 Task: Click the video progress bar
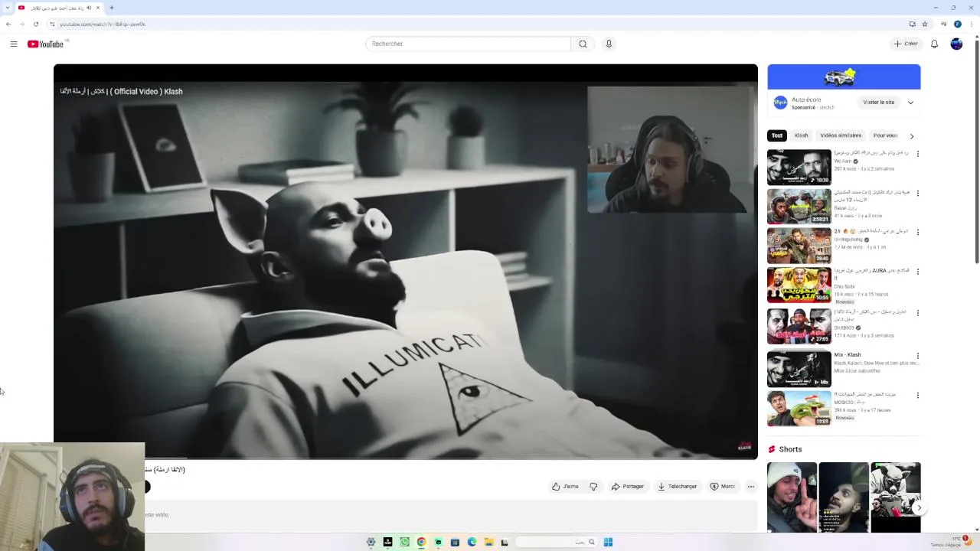pos(406,458)
